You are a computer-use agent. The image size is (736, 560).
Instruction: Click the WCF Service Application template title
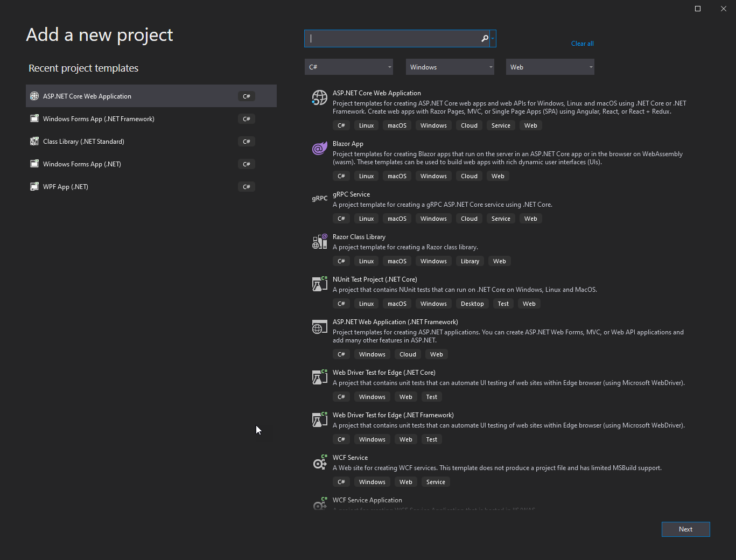[367, 500]
